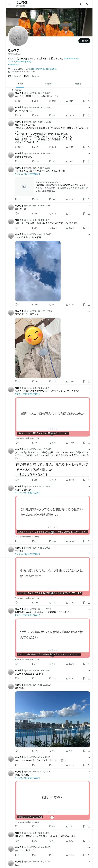Open the profile search magnifier icon
Image resolution: width=98 pixels, height=868 pixels.
click(x=88, y=4)
